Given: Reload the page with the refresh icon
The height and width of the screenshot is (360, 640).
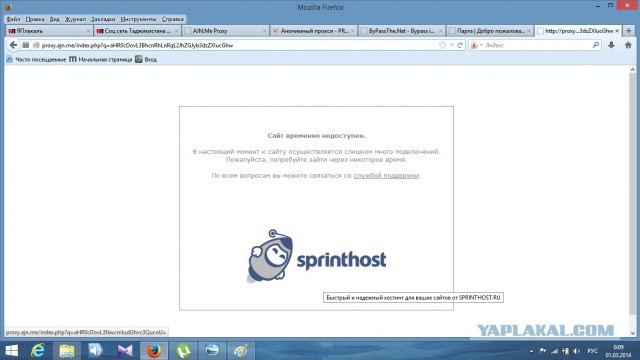Looking at the screenshot, I should pyautogui.click(x=460, y=45).
